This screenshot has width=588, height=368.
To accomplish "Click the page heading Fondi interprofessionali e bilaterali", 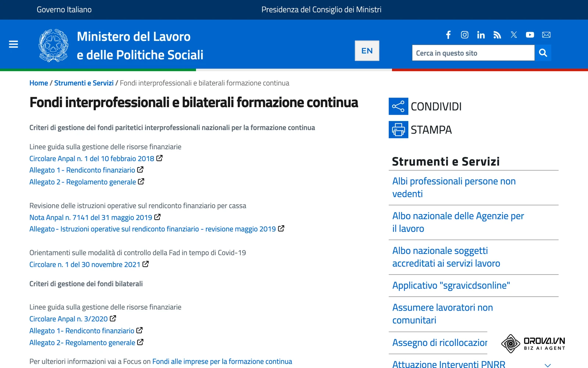I will click(194, 102).
